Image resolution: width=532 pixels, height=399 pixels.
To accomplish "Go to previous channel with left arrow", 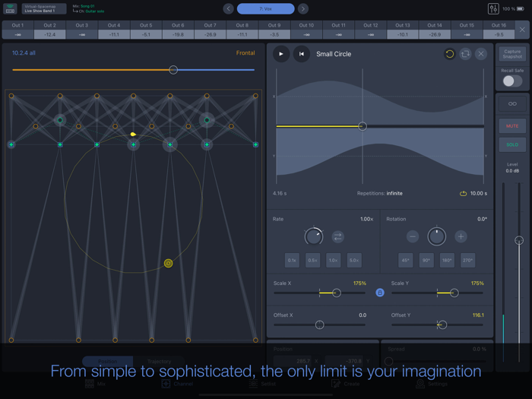I will click(228, 9).
